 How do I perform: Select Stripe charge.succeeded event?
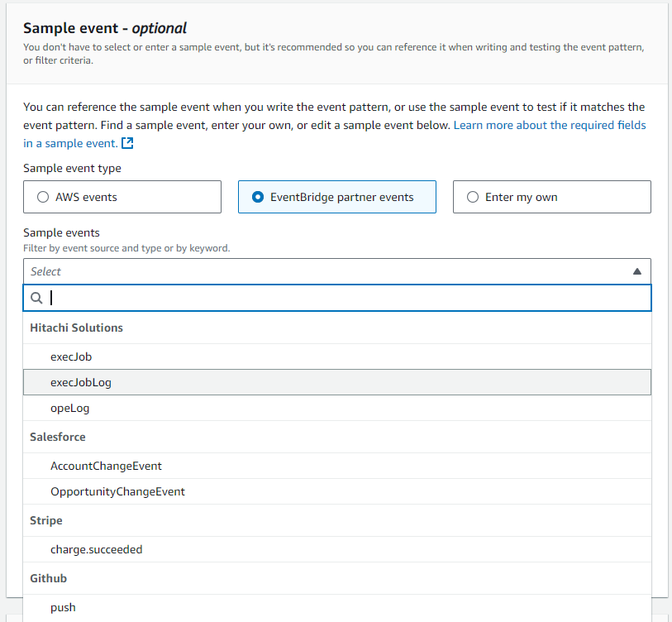[96, 549]
